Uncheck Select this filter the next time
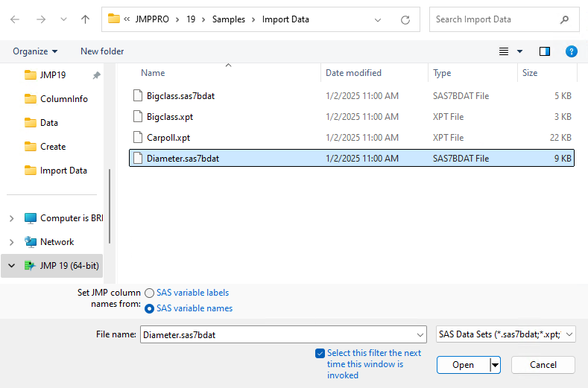This screenshot has width=588, height=388. 320,354
